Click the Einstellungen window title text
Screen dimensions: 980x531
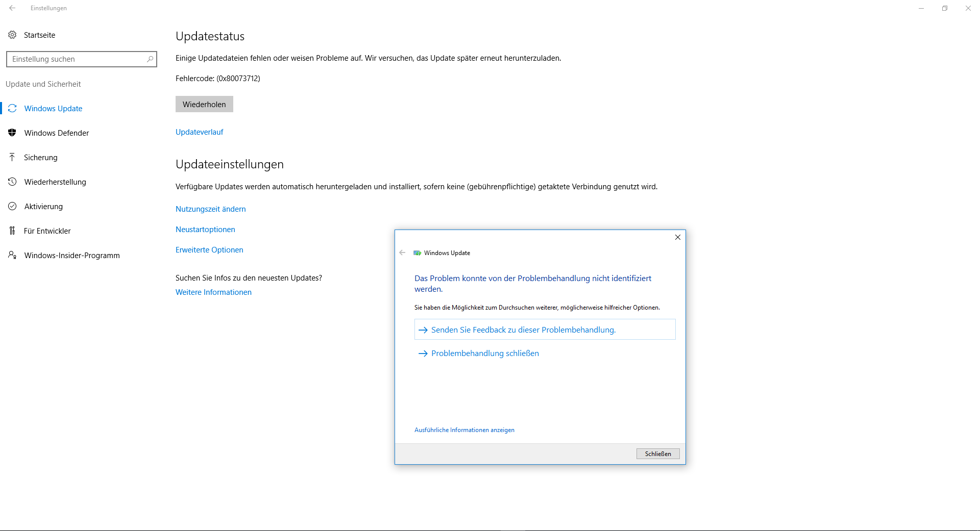(x=48, y=8)
